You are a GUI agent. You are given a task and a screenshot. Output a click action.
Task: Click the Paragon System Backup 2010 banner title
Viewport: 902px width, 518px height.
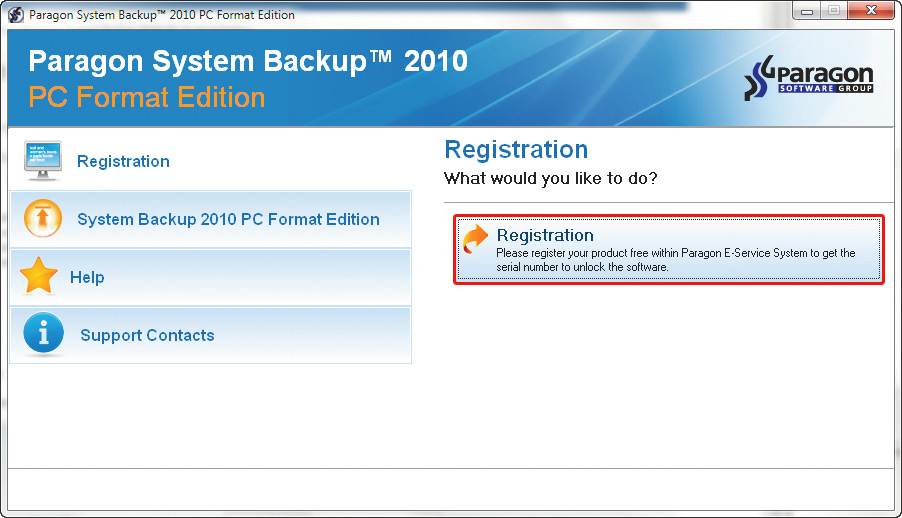coord(247,61)
